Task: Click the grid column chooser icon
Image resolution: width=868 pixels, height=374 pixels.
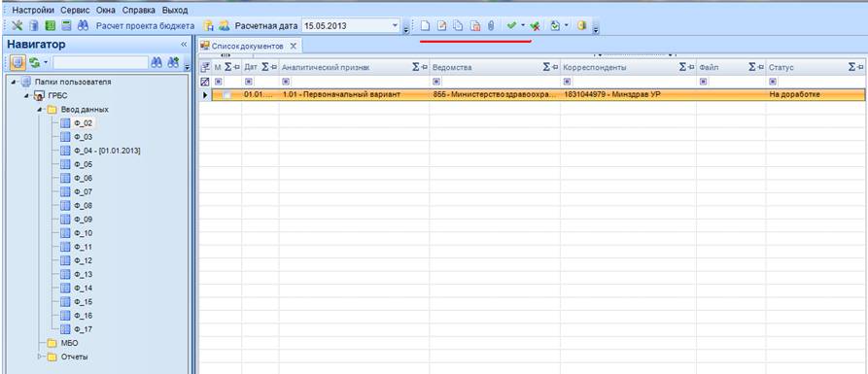Action: point(205,67)
